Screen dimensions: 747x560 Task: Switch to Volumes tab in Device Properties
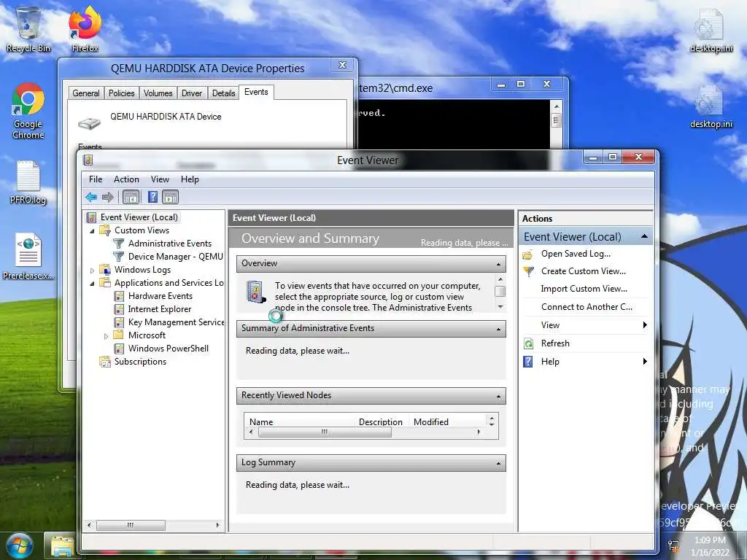pos(158,93)
